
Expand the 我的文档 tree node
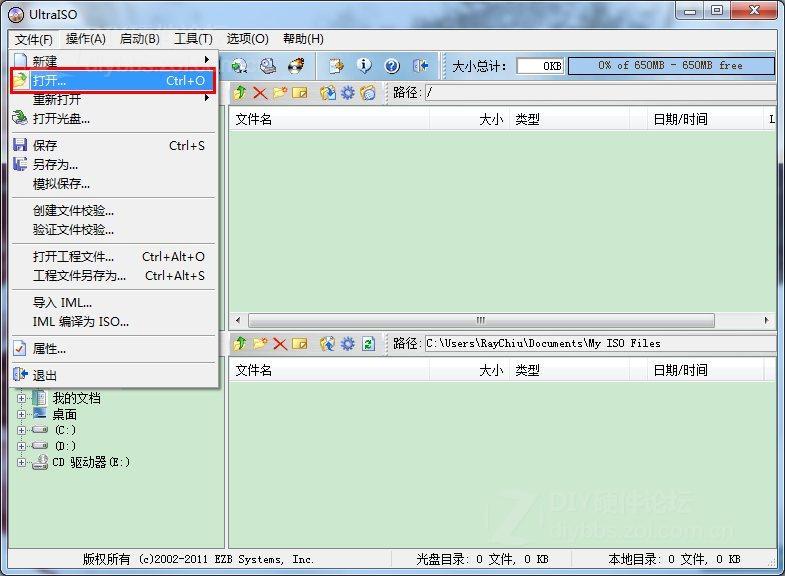click(x=22, y=399)
